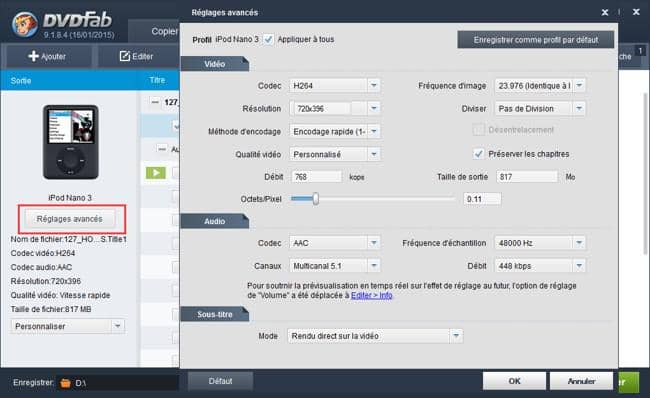Open the Editer tool in toolbar

click(136, 56)
